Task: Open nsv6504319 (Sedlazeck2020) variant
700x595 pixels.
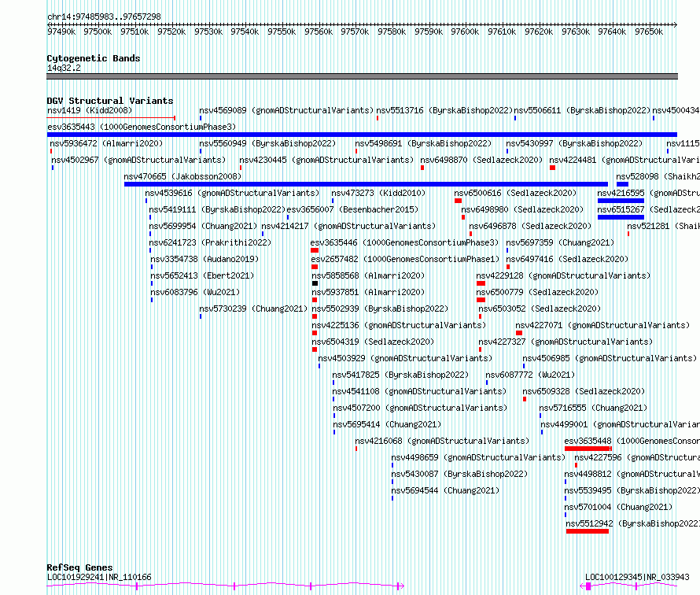Action: 373,342
